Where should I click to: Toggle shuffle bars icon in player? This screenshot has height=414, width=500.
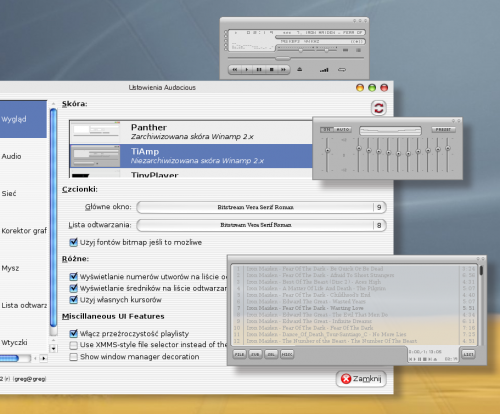[x=324, y=70]
